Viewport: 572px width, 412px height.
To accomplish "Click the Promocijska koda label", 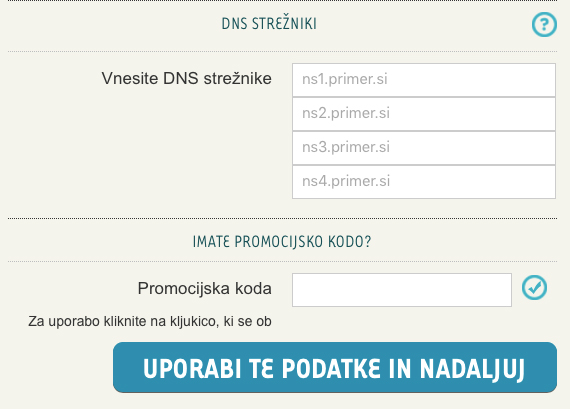I will click(x=205, y=289).
